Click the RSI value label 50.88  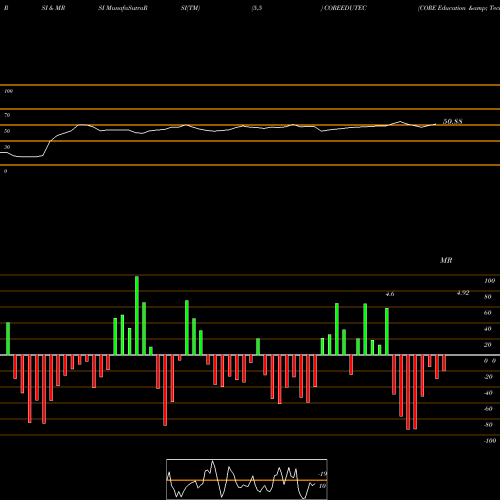(453, 121)
